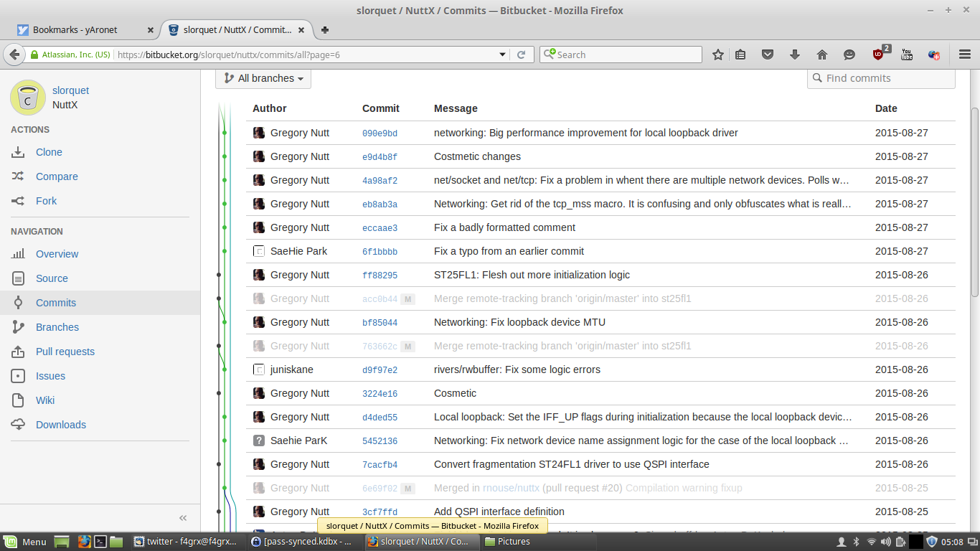Go to Source in navigation
The height and width of the screenshot is (551, 980).
pos(52,278)
